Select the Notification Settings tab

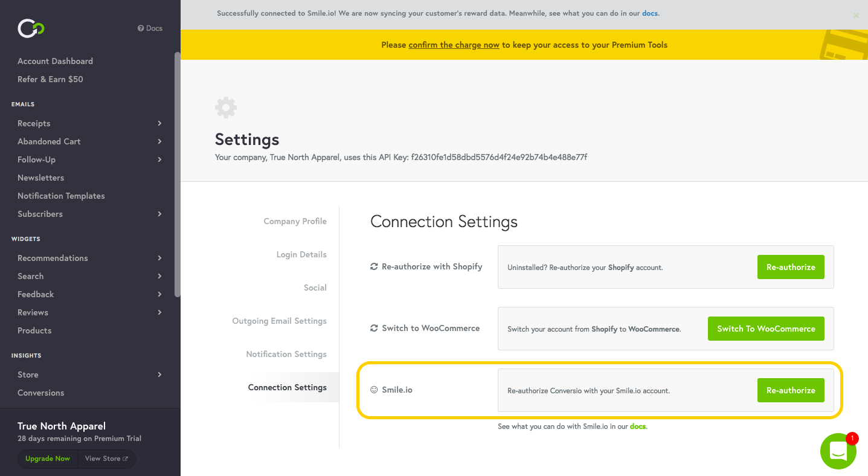pyautogui.click(x=286, y=354)
